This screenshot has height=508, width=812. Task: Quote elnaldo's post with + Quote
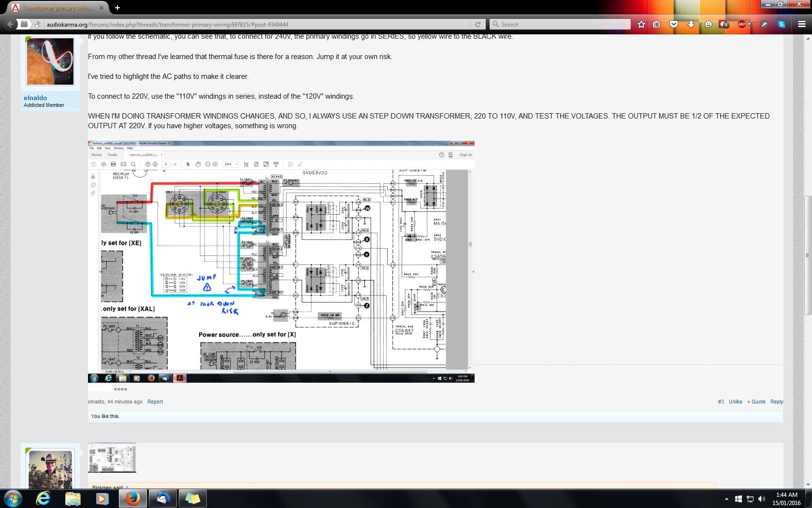pyautogui.click(x=756, y=402)
